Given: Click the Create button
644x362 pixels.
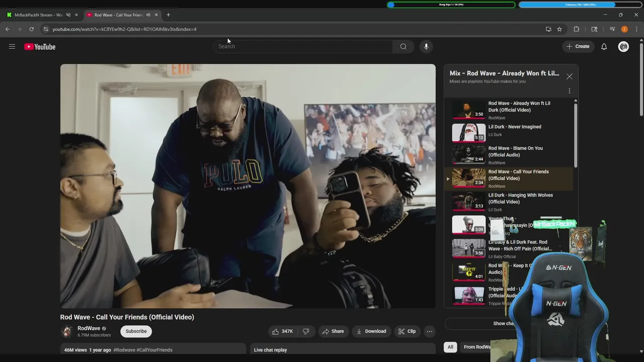Looking at the screenshot, I should pyautogui.click(x=578, y=46).
